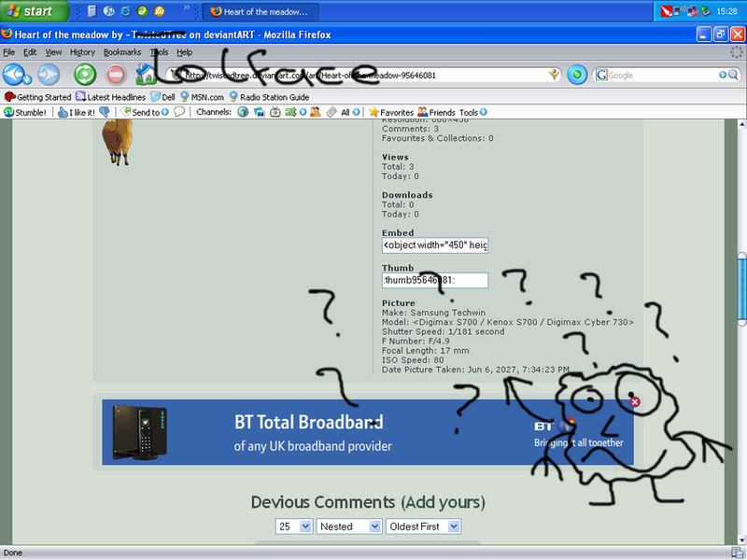Viewport: 747px width, 560px height.
Task: Open the MSN.com bookmark
Action: (x=202, y=97)
